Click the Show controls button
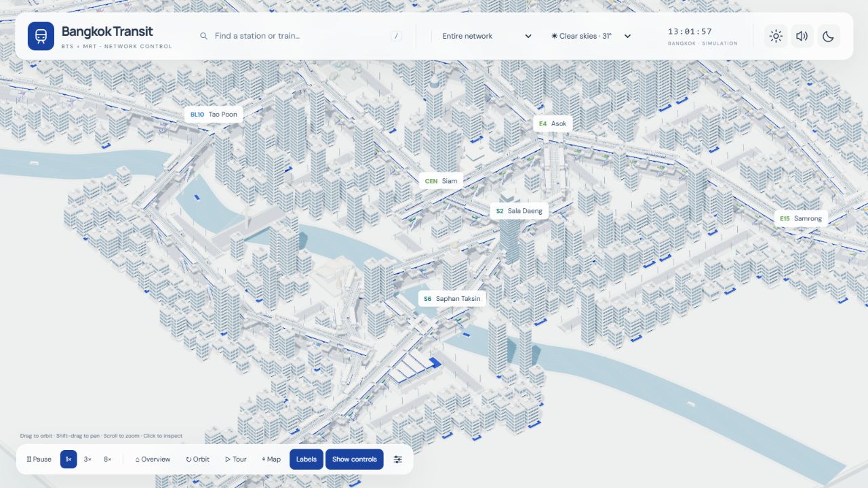Viewport: 868px width, 488px height. click(x=355, y=459)
